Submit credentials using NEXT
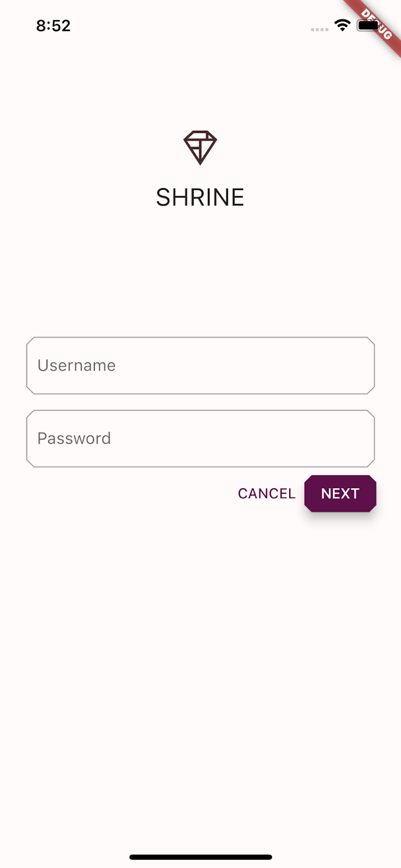The height and width of the screenshot is (868, 401). point(340,493)
